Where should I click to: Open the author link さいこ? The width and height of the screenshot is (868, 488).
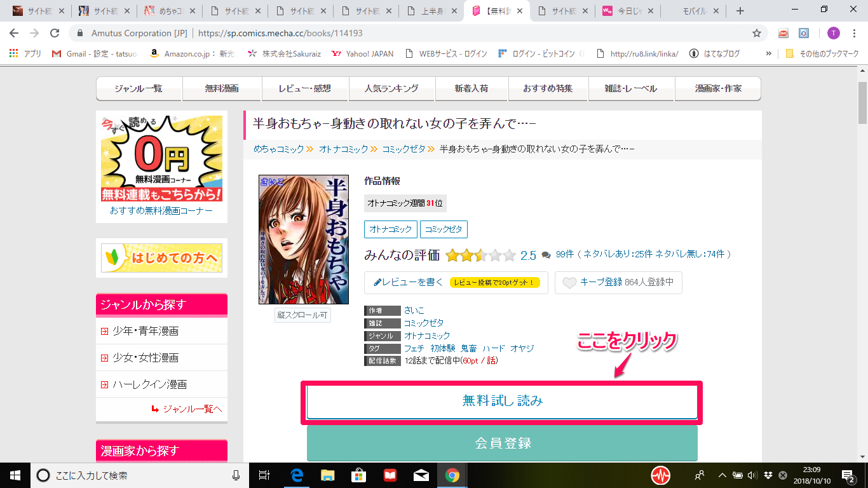click(x=414, y=311)
